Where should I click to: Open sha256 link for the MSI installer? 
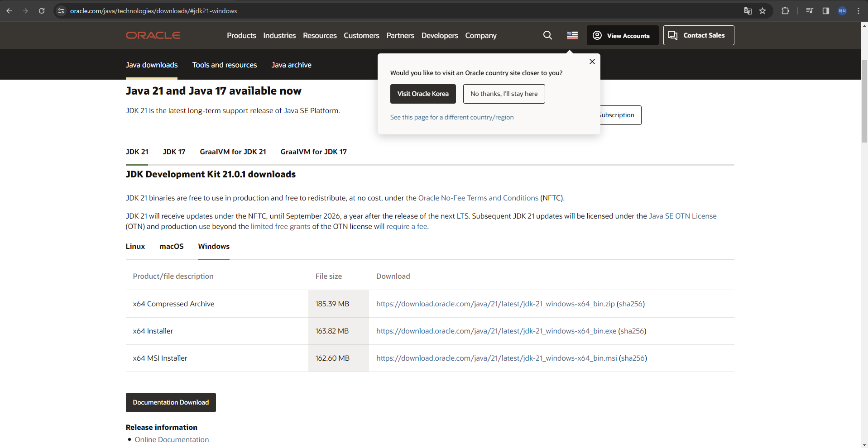click(633, 358)
